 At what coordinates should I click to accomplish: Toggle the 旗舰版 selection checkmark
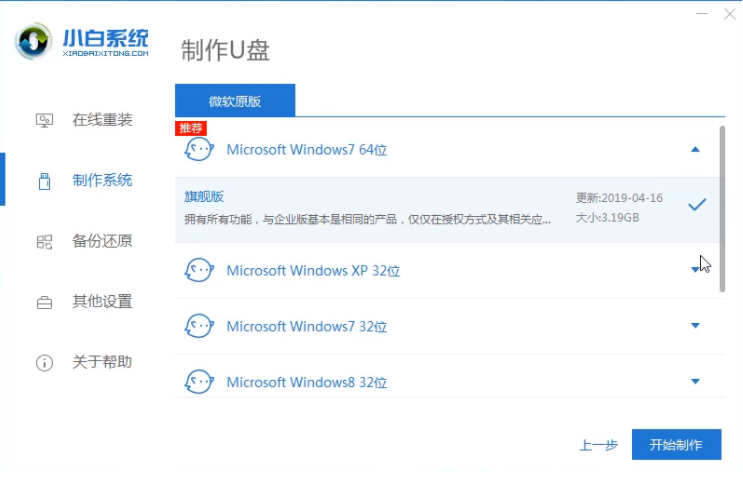697,205
